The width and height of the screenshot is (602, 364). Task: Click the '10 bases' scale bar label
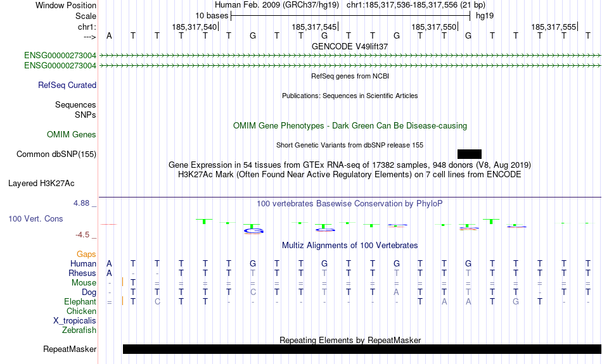pos(212,16)
